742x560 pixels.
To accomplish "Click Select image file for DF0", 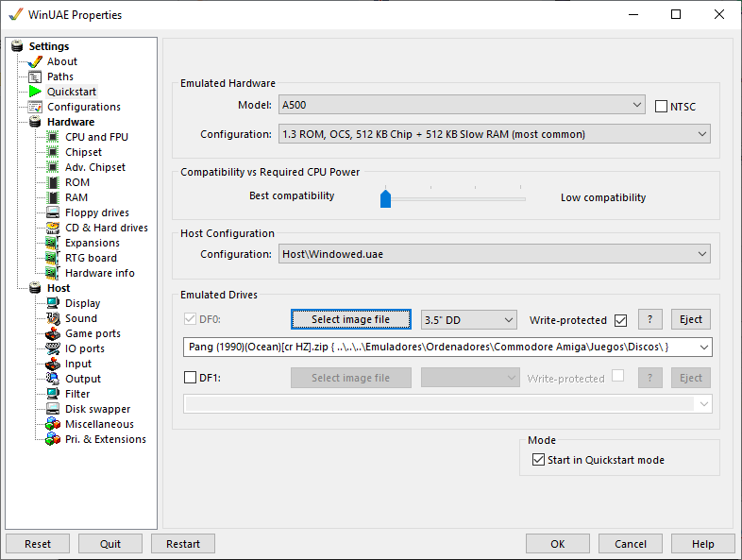I will (350, 319).
